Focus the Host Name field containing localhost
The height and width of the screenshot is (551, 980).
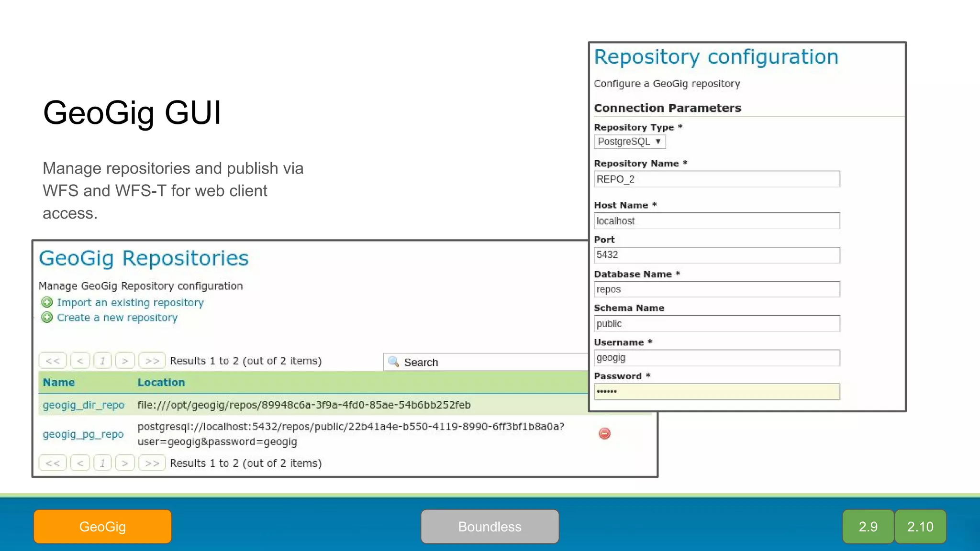[x=717, y=221]
